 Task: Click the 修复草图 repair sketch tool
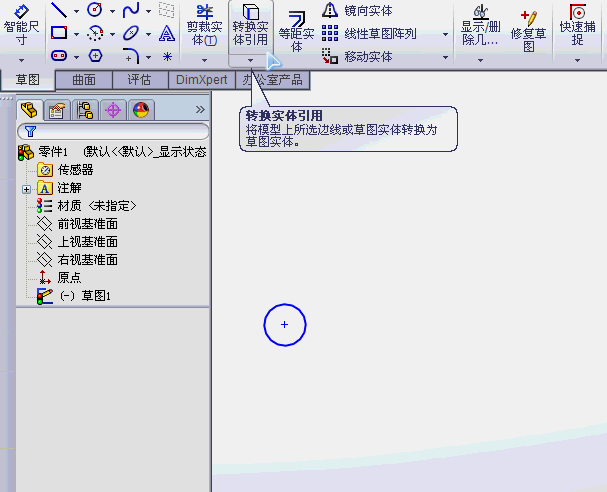point(528,32)
